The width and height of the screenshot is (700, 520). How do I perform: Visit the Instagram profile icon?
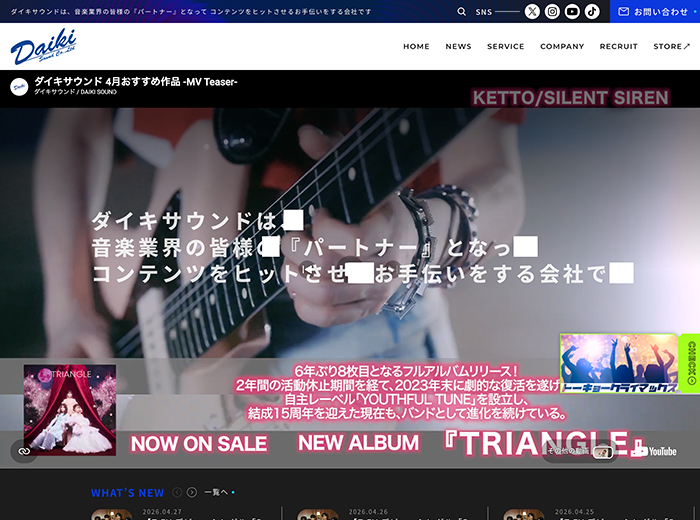click(552, 12)
